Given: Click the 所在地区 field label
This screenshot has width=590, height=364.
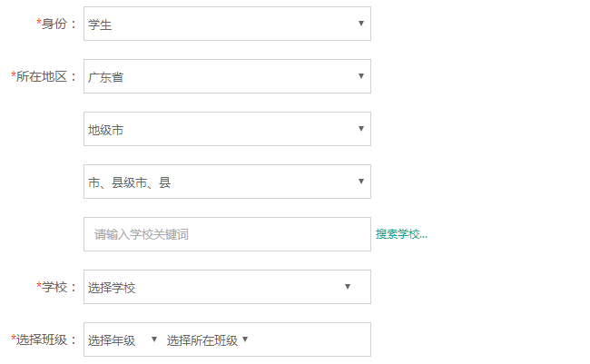Looking at the screenshot, I should (44, 77).
